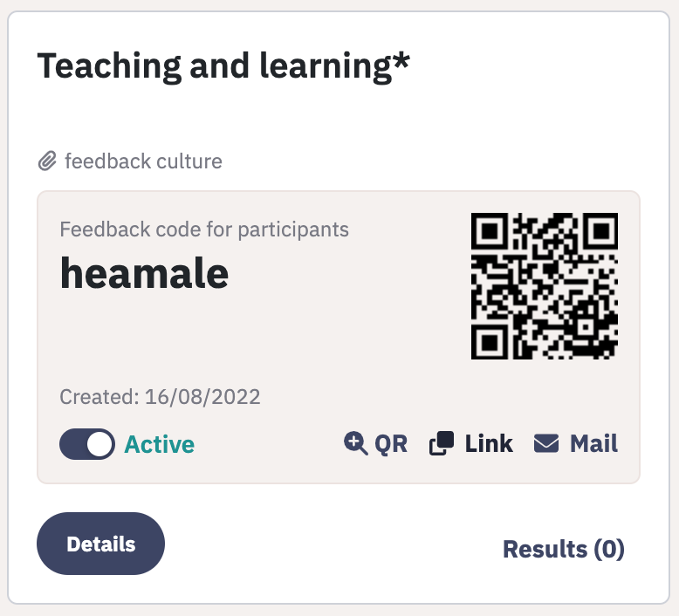The height and width of the screenshot is (616, 679).
Task: Open the QR code image thumbnail
Action: pos(545,286)
